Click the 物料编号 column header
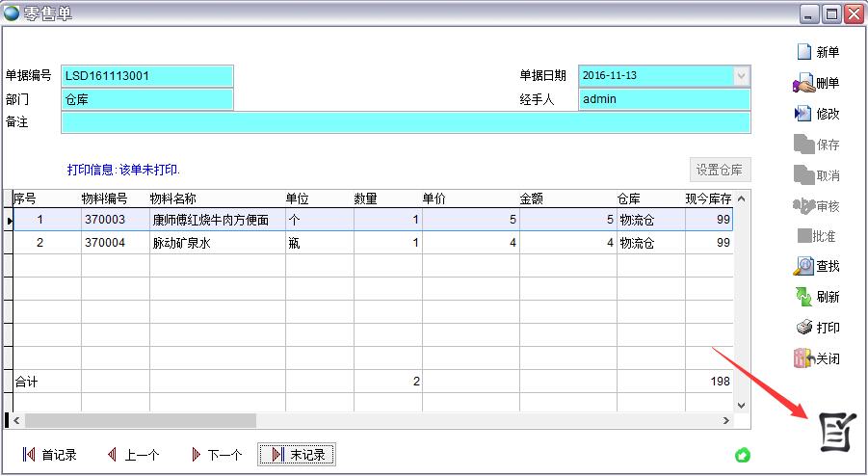The height and width of the screenshot is (476, 868). (106, 198)
